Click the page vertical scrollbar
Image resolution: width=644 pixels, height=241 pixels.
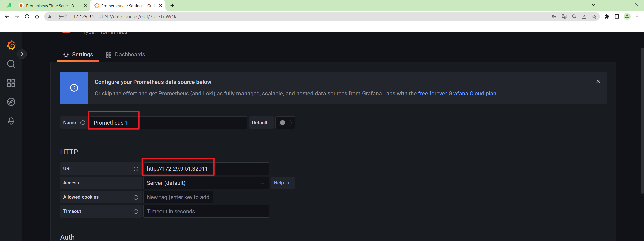pos(642,121)
